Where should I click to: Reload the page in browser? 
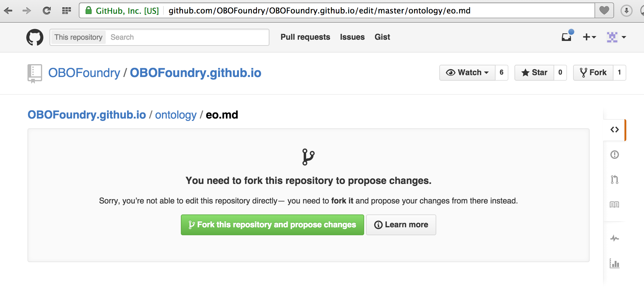(47, 11)
